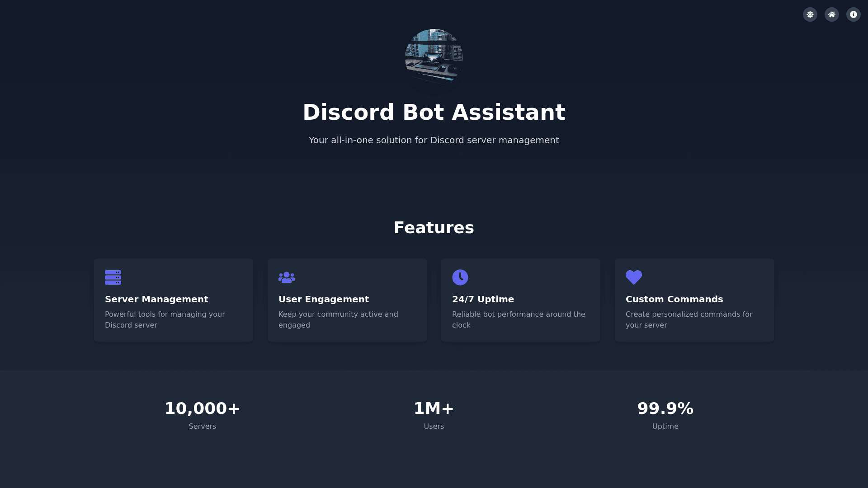Click the Discord Bot Assistant title
Viewport: 868px width, 488px height.
[x=434, y=112]
